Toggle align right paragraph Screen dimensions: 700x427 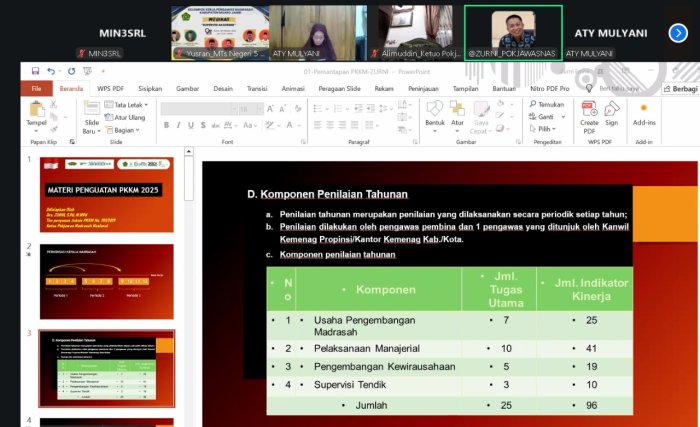(x=342, y=125)
